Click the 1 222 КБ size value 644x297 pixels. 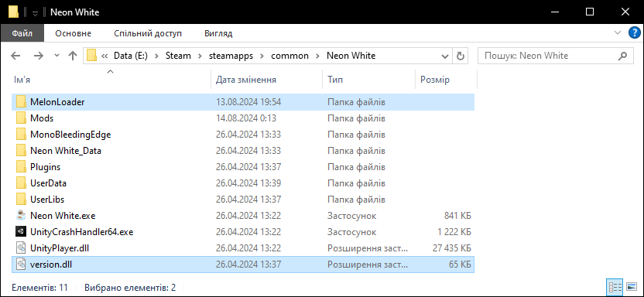pyautogui.click(x=454, y=232)
